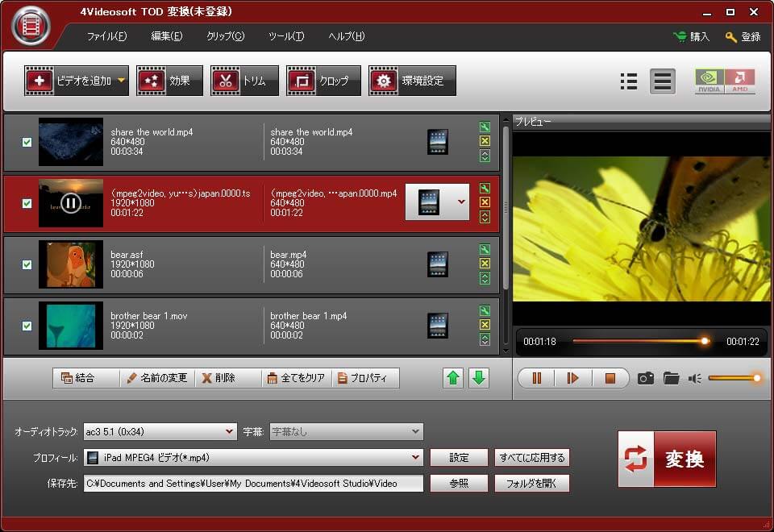Screen dimensions: 774x532
Task: Open settings wrench for bear.asf row
Action: (x=485, y=249)
